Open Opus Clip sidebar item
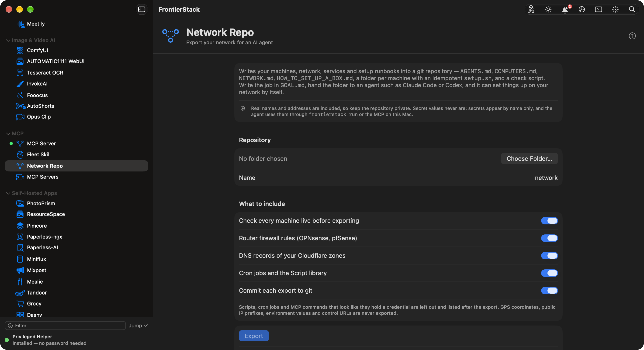 [x=76, y=117]
